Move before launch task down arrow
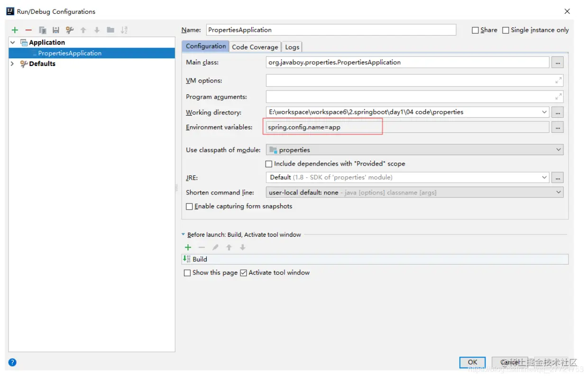This screenshot has height=378, width=588. [x=243, y=247]
